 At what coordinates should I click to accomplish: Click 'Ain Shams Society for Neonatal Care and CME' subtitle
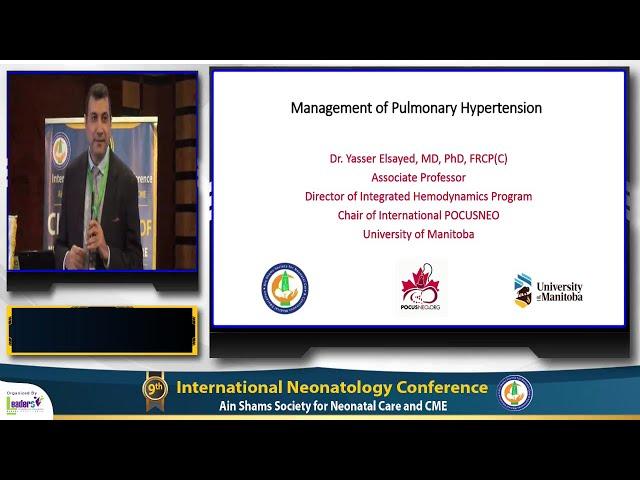[x=333, y=406]
